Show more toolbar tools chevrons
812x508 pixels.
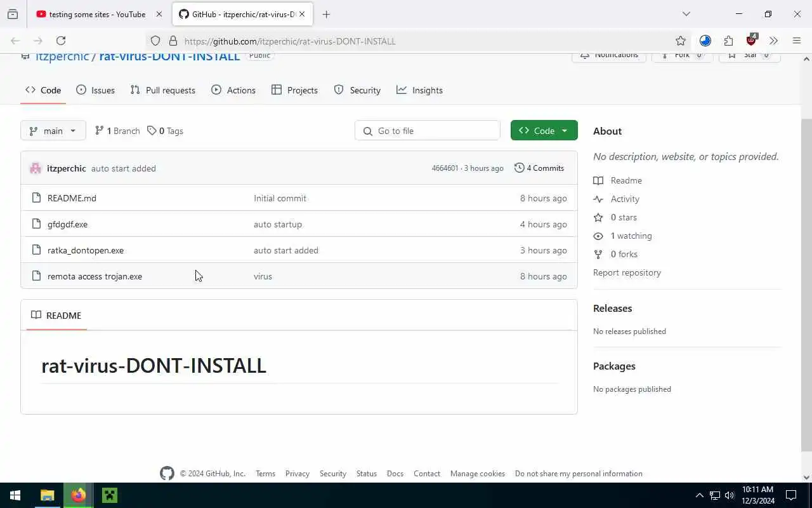pos(773,41)
